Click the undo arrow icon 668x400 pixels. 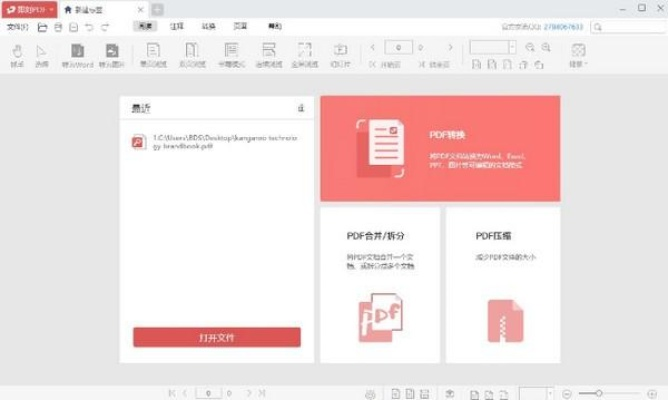pos(89,27)
